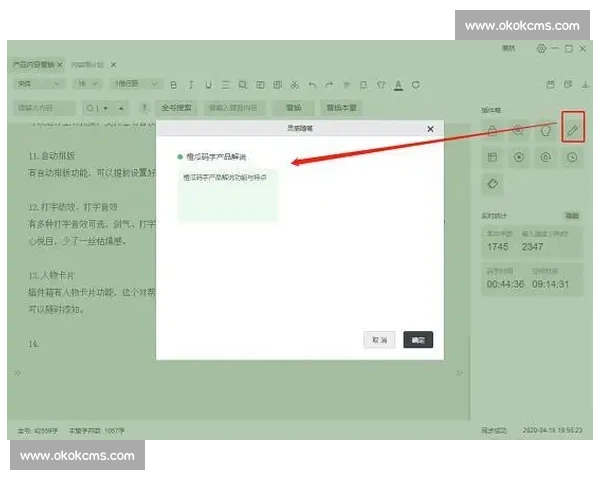Click the heading 11. 自动排版
Viewport: 600px width, 480px height.
pyautogui.click(x=52, y=156)
